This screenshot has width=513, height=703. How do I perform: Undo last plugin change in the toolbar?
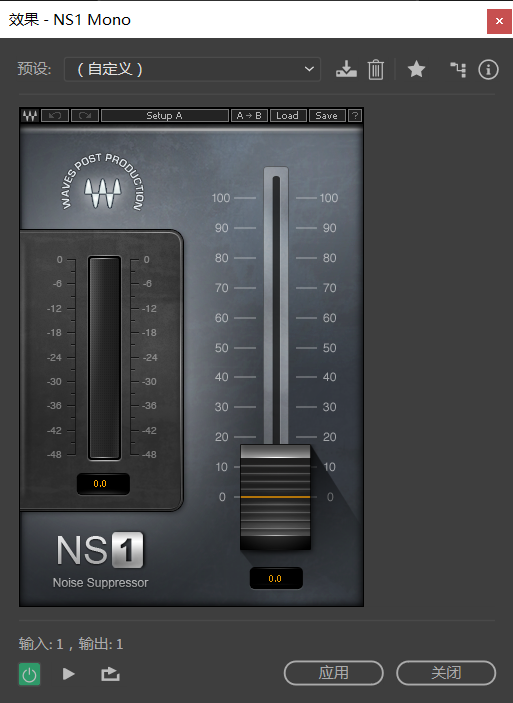(55, 116)
